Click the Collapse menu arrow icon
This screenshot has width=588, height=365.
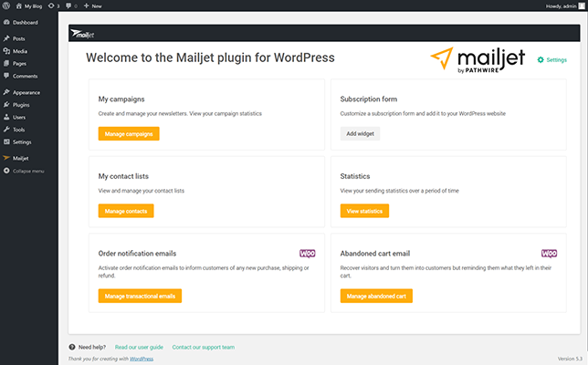point(6,171)
